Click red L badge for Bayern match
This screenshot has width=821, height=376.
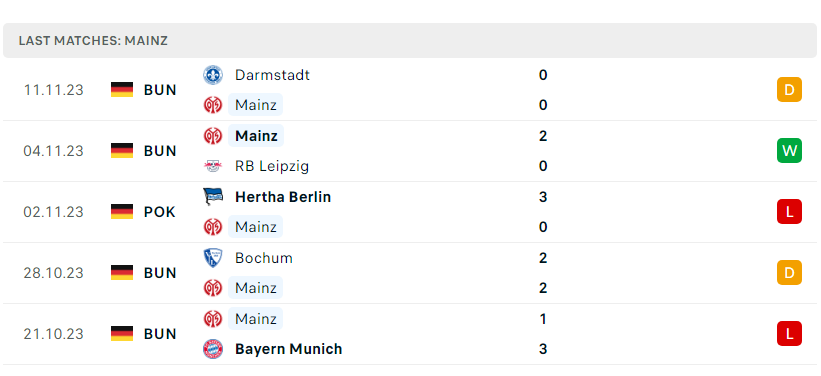[x=789, y=334]
